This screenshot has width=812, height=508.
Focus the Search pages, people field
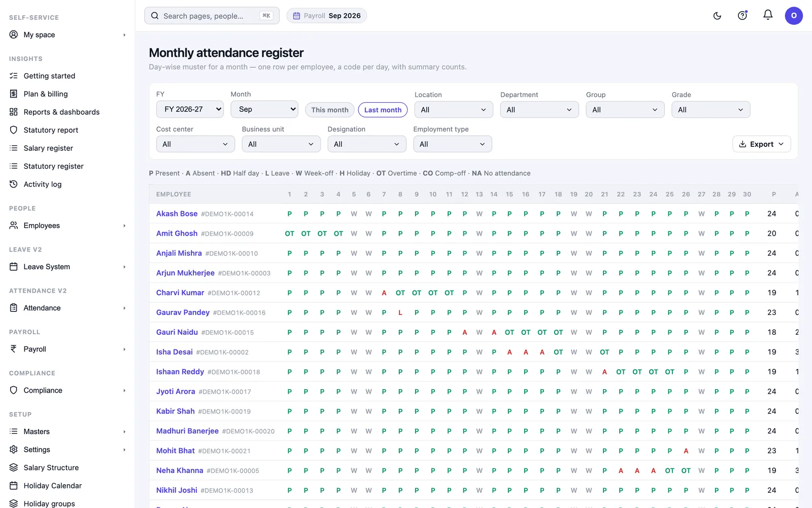tap(212, 16)
